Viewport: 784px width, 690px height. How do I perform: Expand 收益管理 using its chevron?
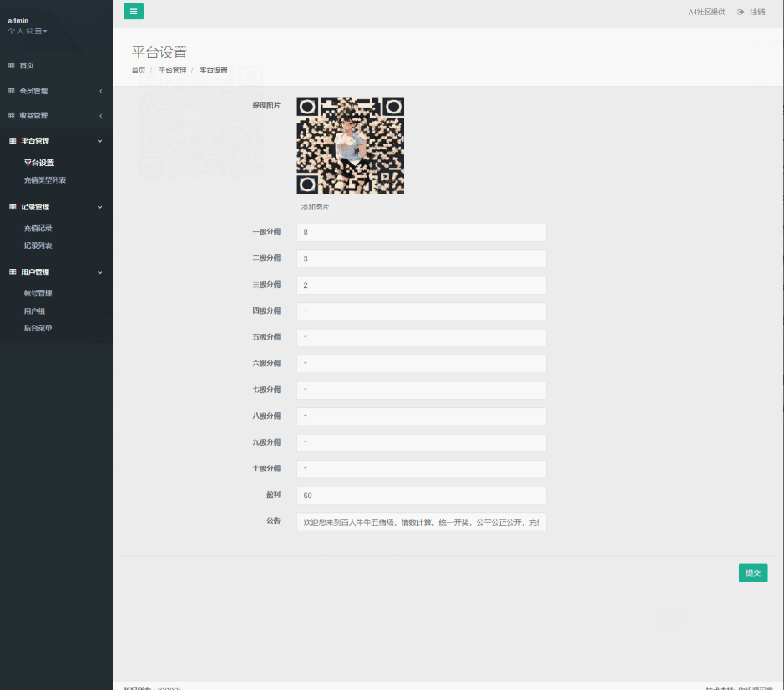[100, 116]
